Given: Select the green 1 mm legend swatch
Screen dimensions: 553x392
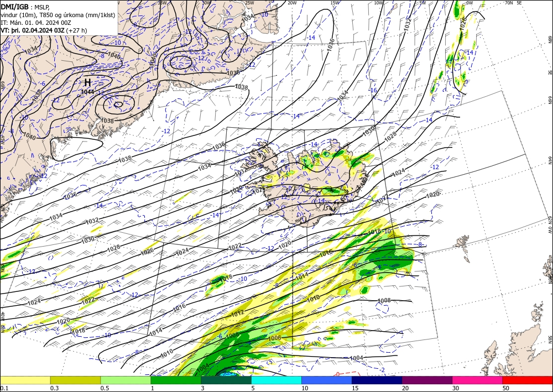Looking at the screenshot, I should tap(176, 380).
